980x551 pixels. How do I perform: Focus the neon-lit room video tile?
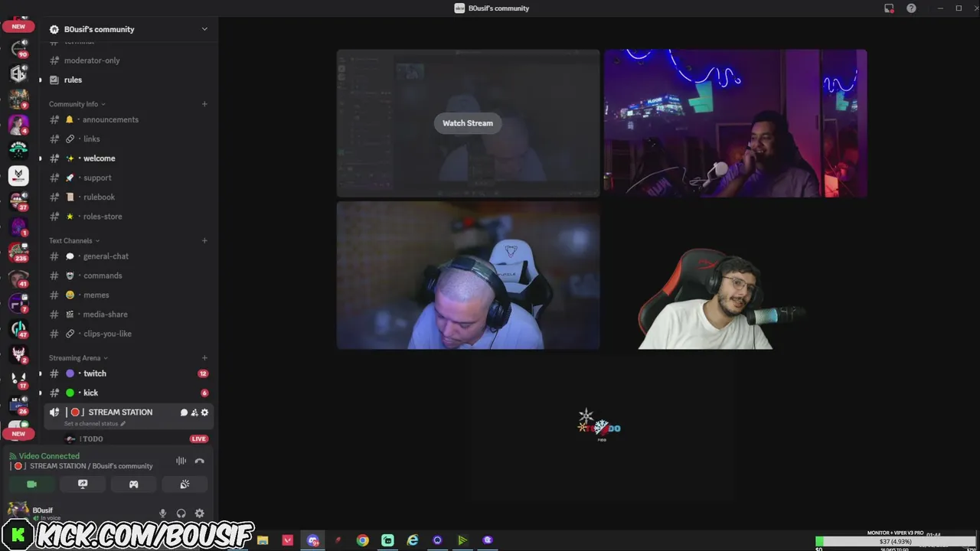pos(736,123)
